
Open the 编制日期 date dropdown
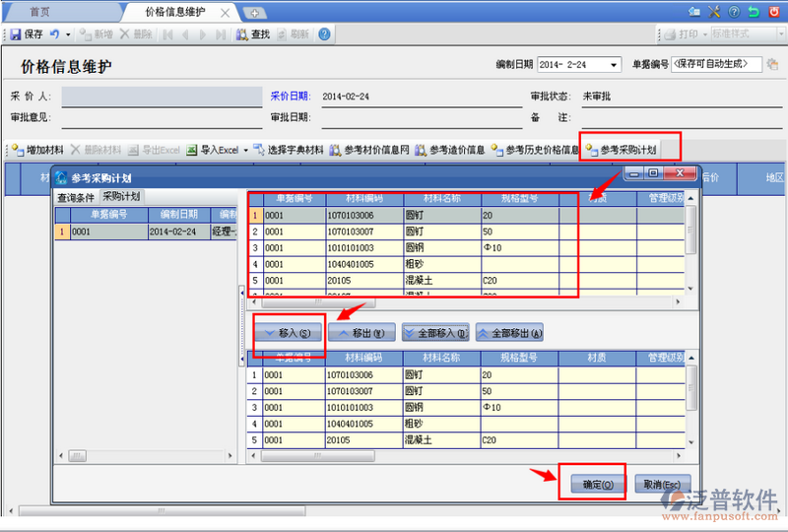[615, 65]
